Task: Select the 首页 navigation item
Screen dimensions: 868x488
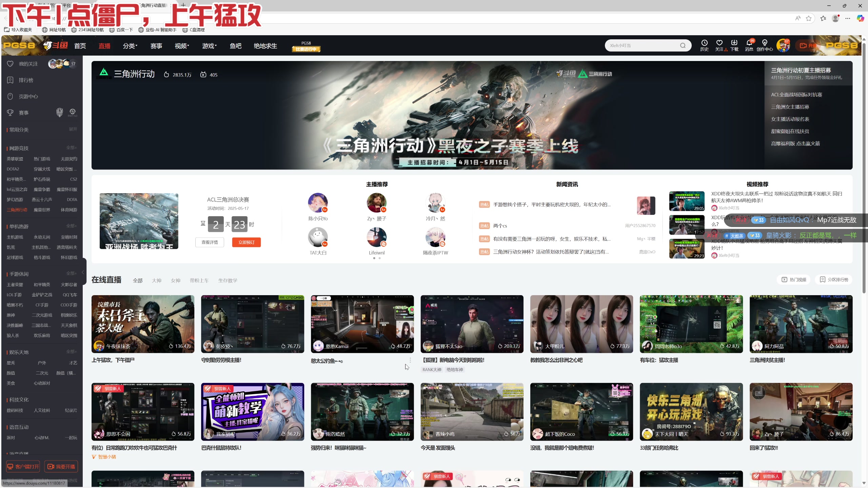Action: [80, 46]
